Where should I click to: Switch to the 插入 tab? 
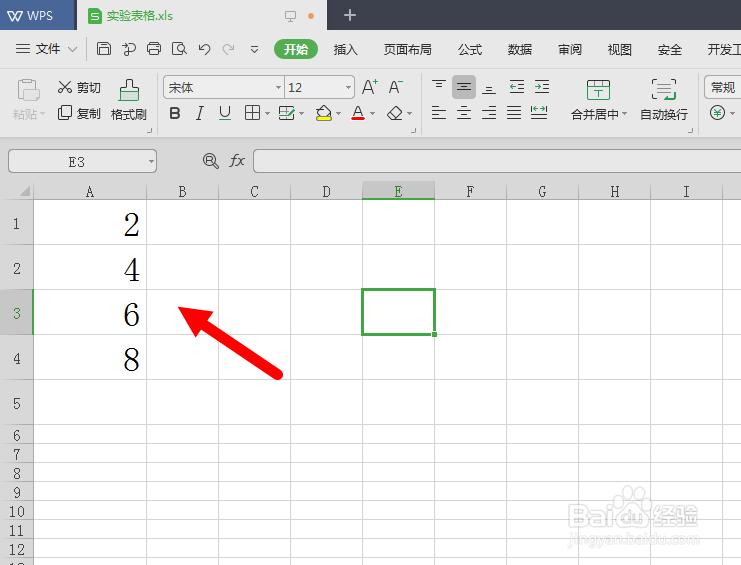click(345, 49)
